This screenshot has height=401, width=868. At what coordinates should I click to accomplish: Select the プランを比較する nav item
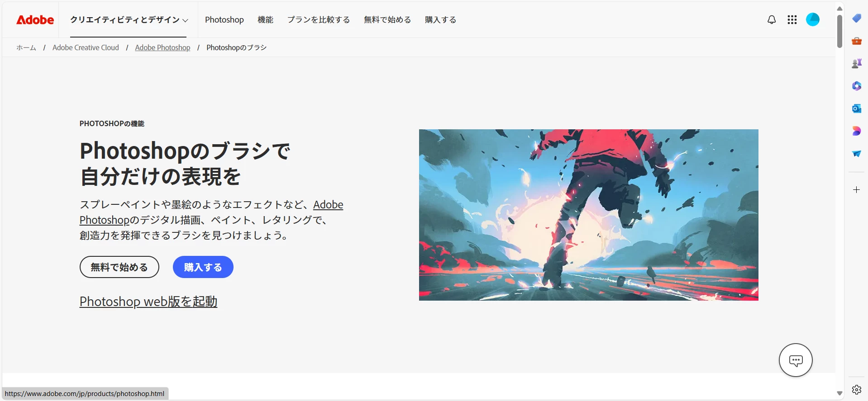(319, 20)
